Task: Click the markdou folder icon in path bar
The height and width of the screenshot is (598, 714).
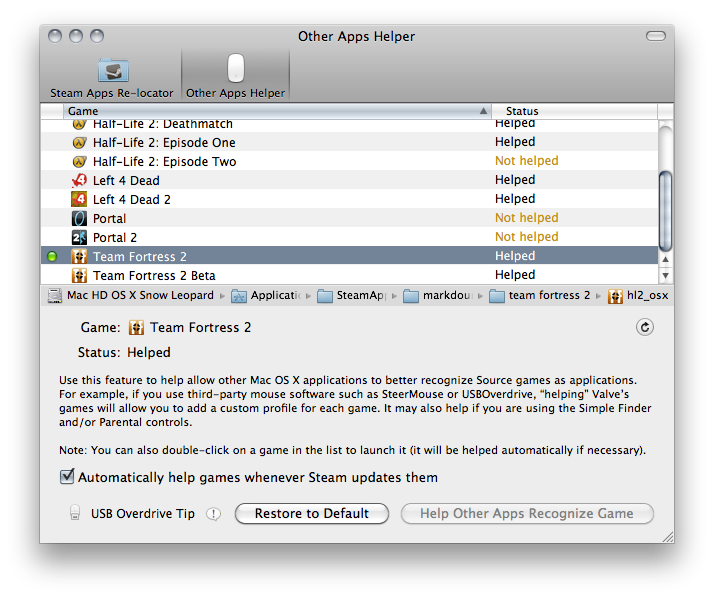Action: (411, 296)
